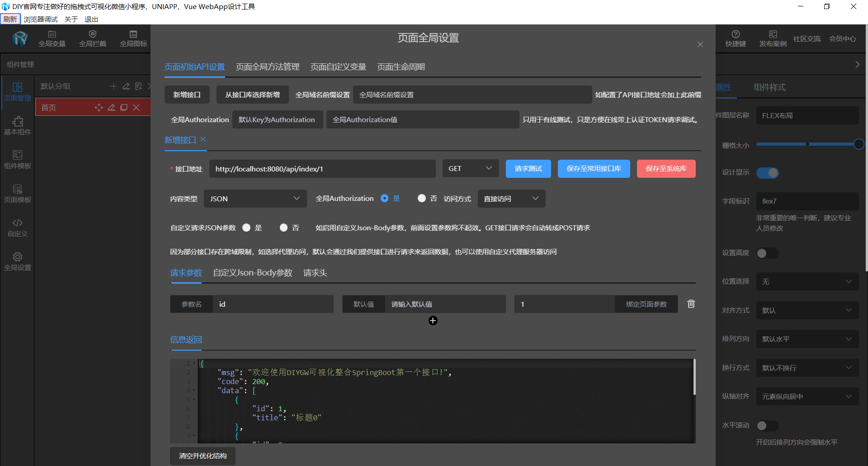Image resolution: width=868 pixels, height=466 pixels.
Task: Select 页面管理 sidebar icon
Action: click(18, 92)
